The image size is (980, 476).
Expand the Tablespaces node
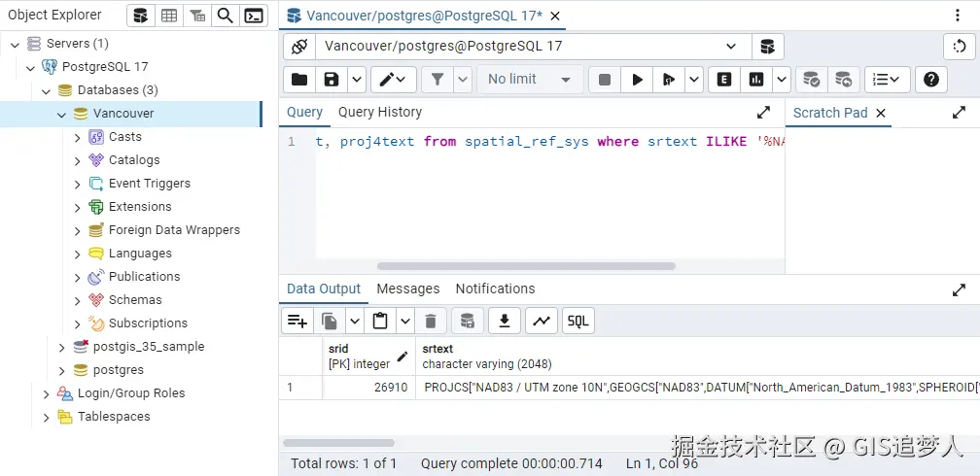[x=46, y=418]
